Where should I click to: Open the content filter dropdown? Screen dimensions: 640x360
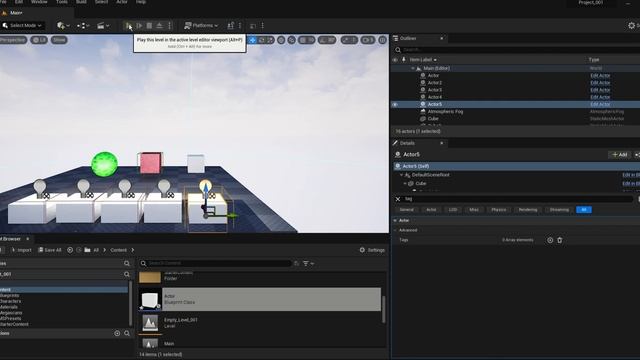click(308, 264)
